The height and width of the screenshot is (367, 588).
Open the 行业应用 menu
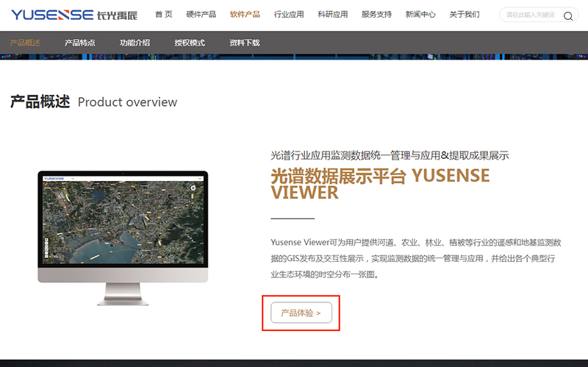[289, 15]
